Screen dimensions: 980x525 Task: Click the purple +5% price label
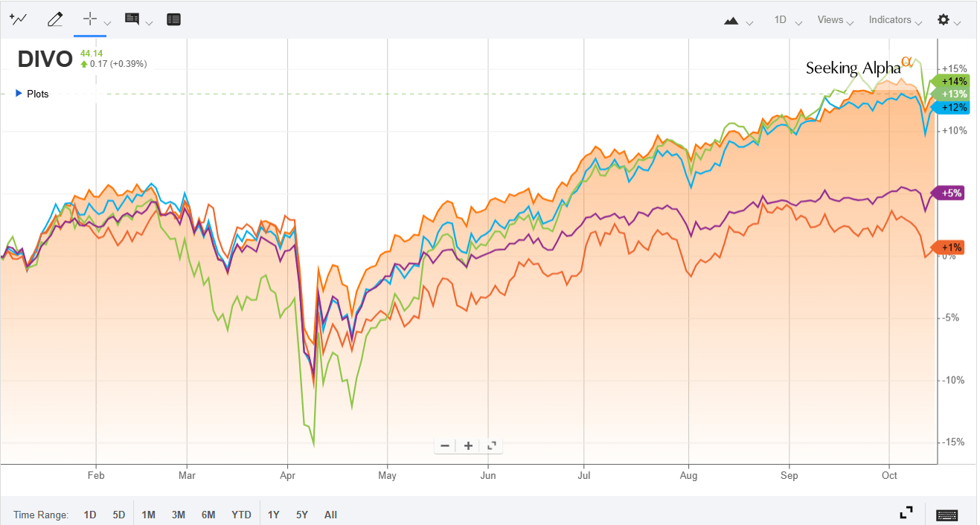(x=950, y=192)
